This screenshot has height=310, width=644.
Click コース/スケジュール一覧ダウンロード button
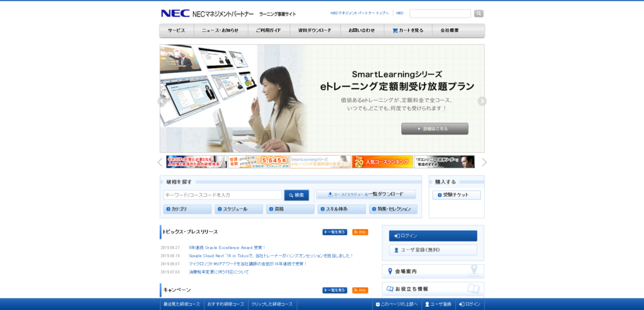366,195
